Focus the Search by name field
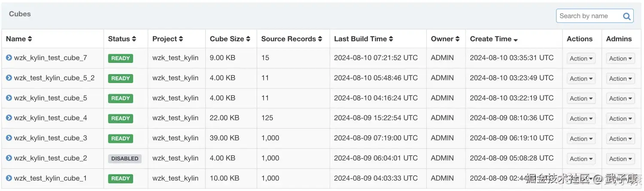This screenshot has height=191, width=644. pyautogui.click(x=588, y=16)
